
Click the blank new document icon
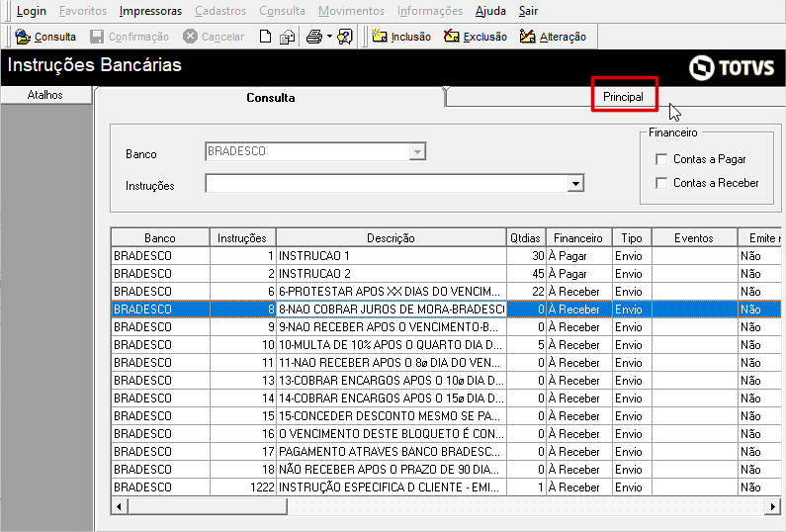265,37
